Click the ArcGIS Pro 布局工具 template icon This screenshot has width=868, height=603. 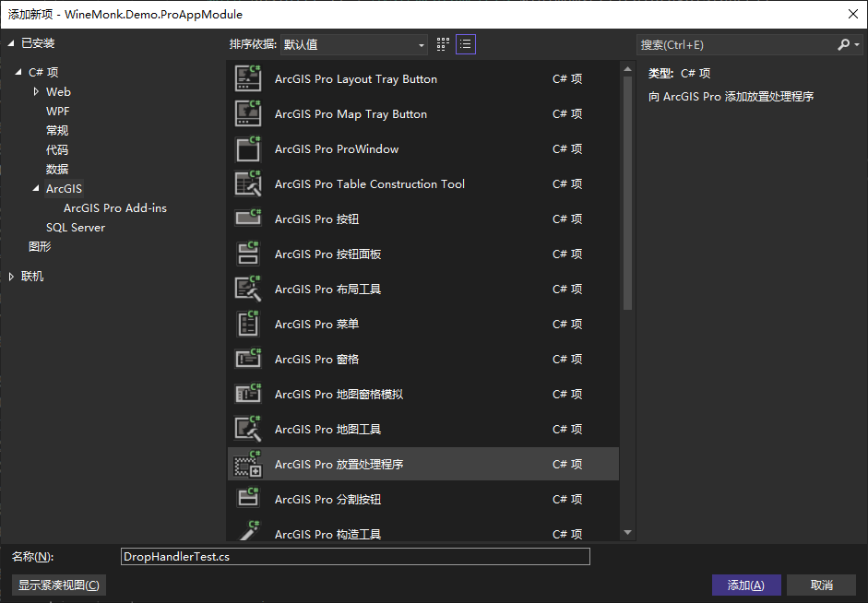pos(248,289)
